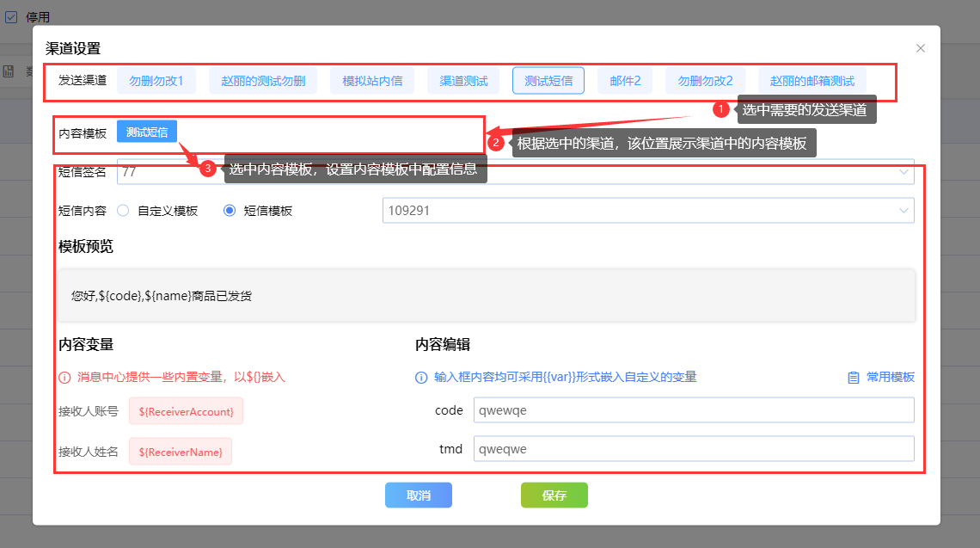980x548 pixels.
Task: Select the 渠道测试 channel
Action: coord(463,81)
